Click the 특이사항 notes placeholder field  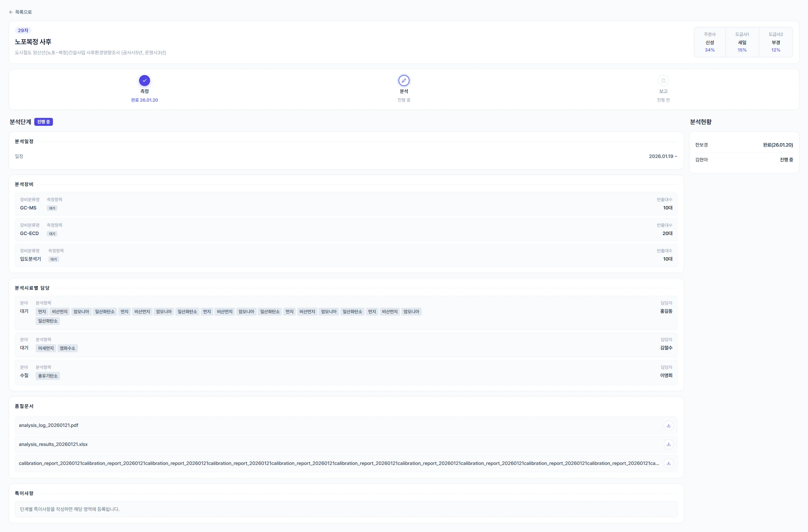pyautogui.click(x=346, y=510)
